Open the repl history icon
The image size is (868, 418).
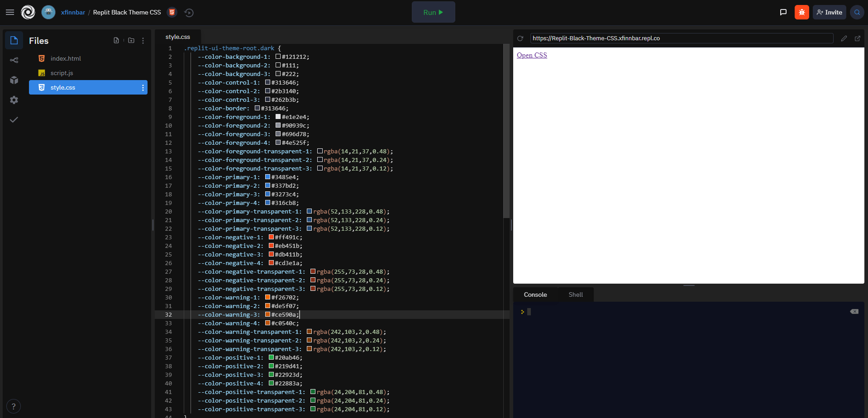(x=189, y=13)
